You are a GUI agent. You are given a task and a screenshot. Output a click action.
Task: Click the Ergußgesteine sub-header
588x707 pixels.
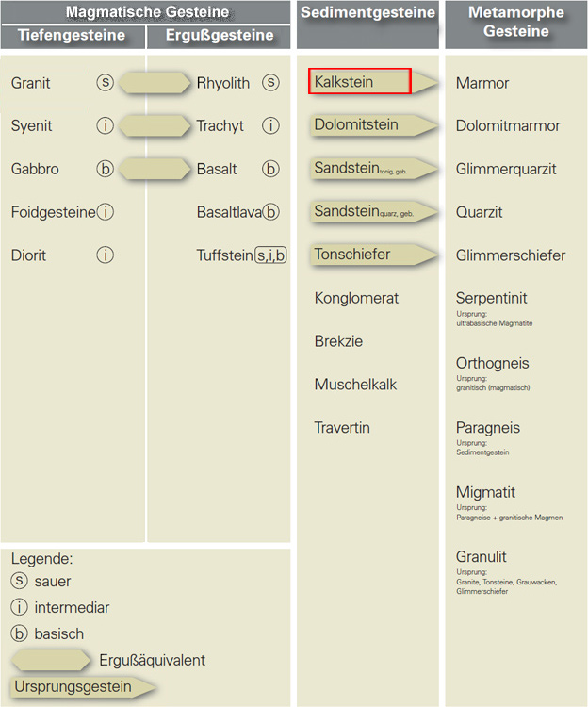[x=220, y=36]
